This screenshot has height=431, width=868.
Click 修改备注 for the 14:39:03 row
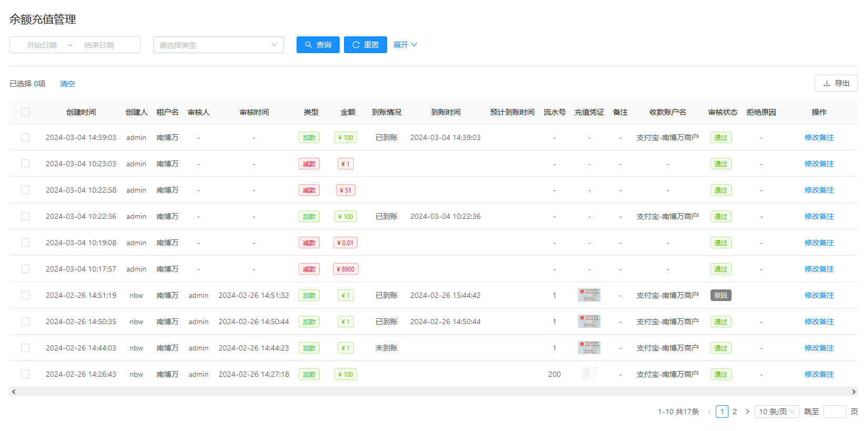pos(819,137)
